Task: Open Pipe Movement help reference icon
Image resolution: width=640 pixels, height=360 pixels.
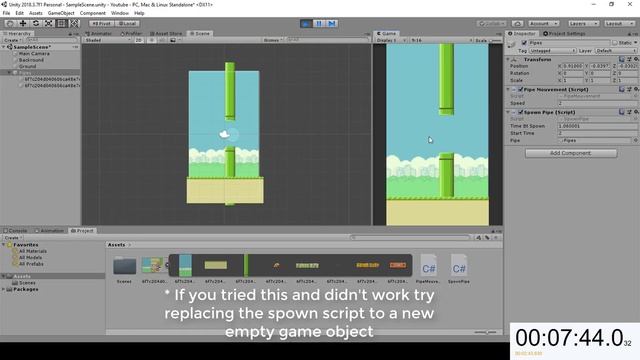Action: (622, 89)
